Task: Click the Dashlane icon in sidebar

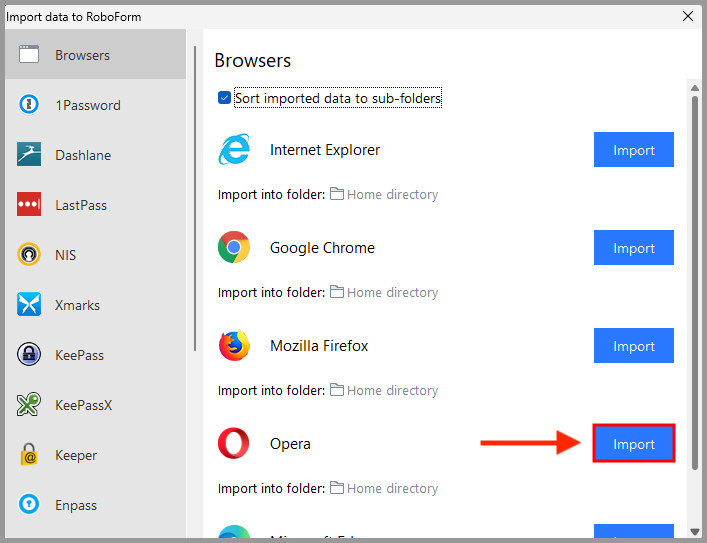Action: coord(29,154)
